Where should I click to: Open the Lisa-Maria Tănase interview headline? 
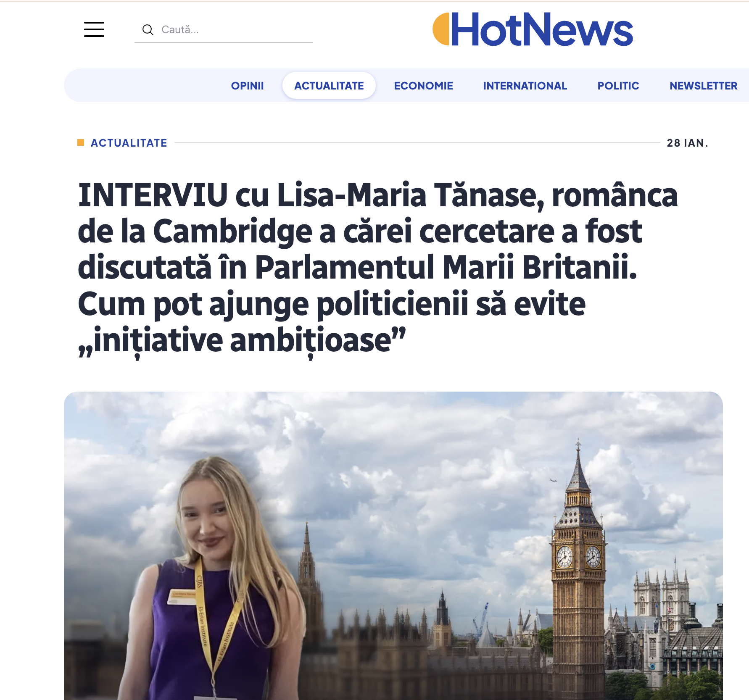pos(378,268)
